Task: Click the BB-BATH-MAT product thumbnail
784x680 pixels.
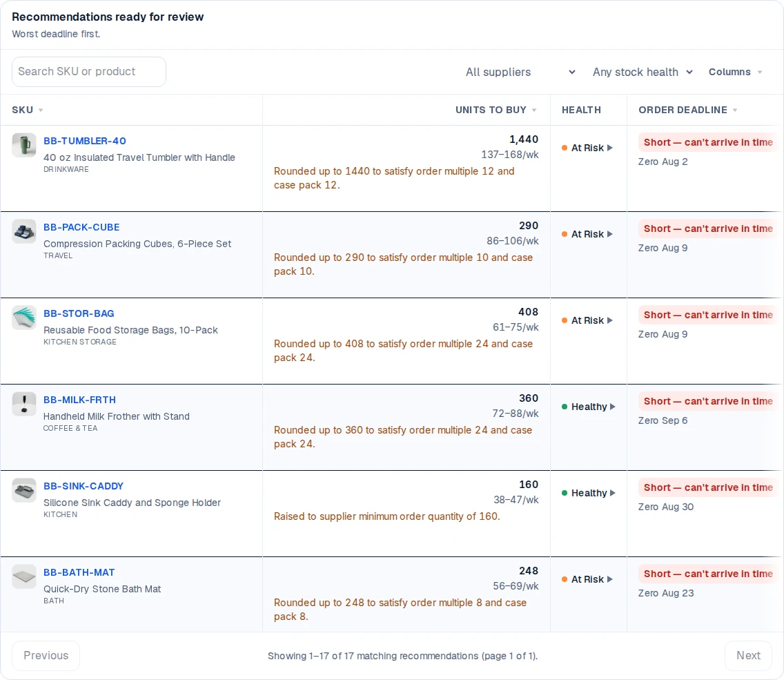Action: point(24,576)
